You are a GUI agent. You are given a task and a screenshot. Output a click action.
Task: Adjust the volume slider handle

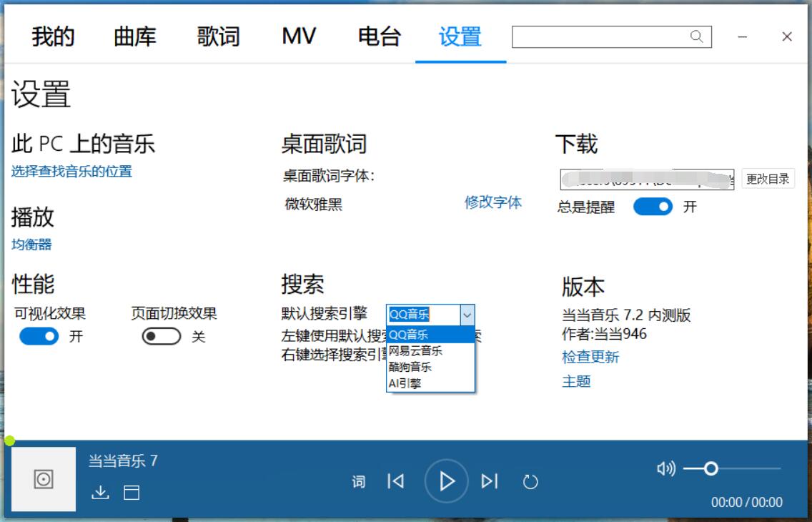point(711,468)
